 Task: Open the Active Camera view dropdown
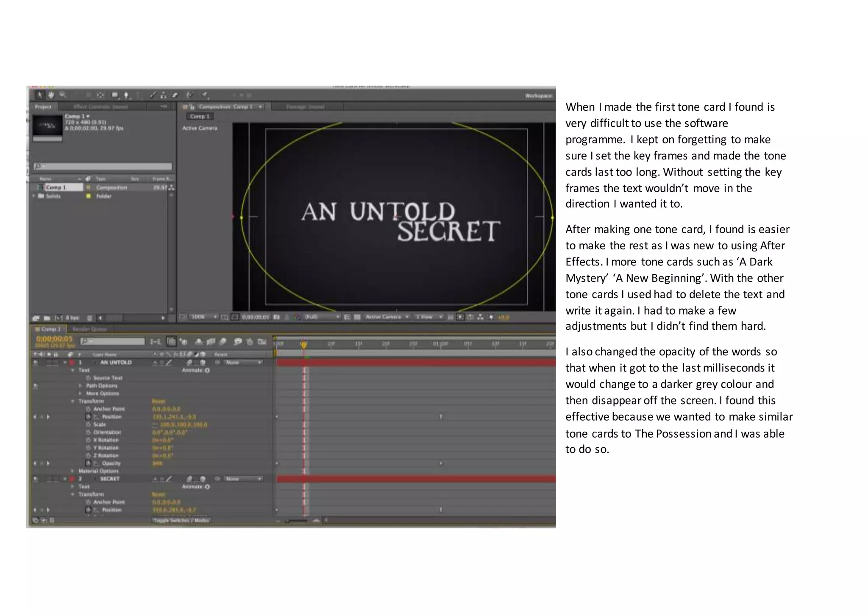(386, 317)
